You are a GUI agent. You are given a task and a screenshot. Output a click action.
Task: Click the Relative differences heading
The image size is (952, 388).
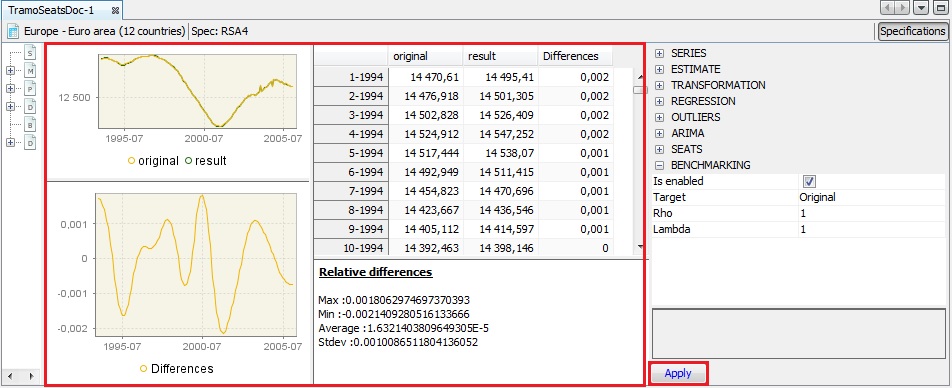pos(375,272)
